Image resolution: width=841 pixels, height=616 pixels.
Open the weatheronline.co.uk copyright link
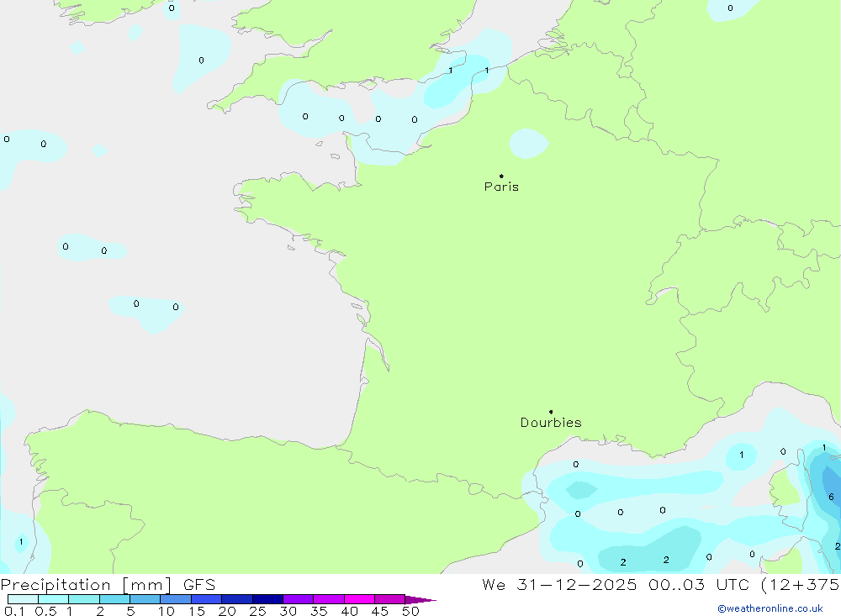pyautogui.click(x=770, y=608)
